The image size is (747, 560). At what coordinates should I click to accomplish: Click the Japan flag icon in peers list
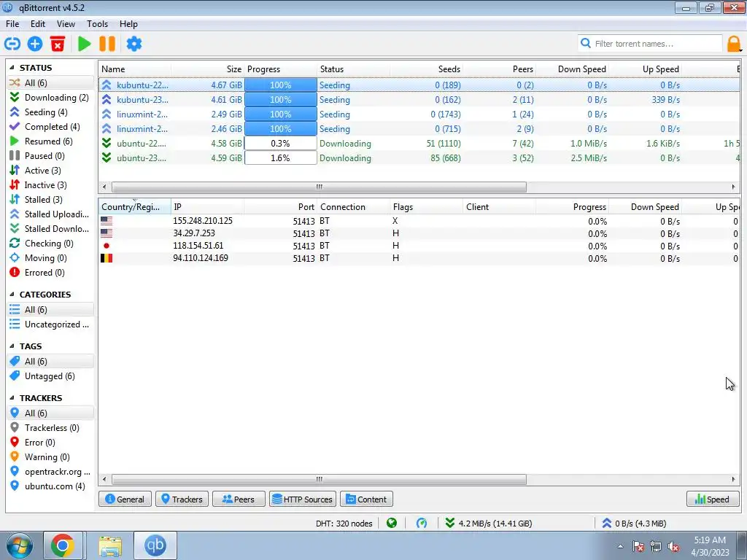[107, 246]
